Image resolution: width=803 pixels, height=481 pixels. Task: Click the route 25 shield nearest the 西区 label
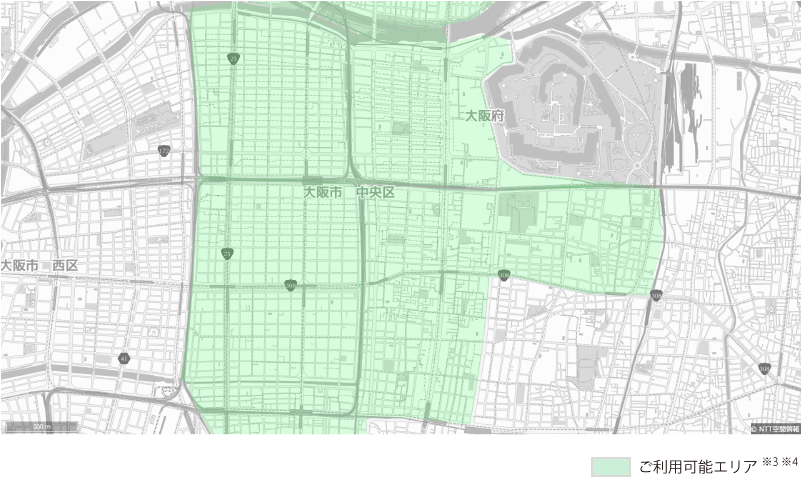tap(228, 254)
